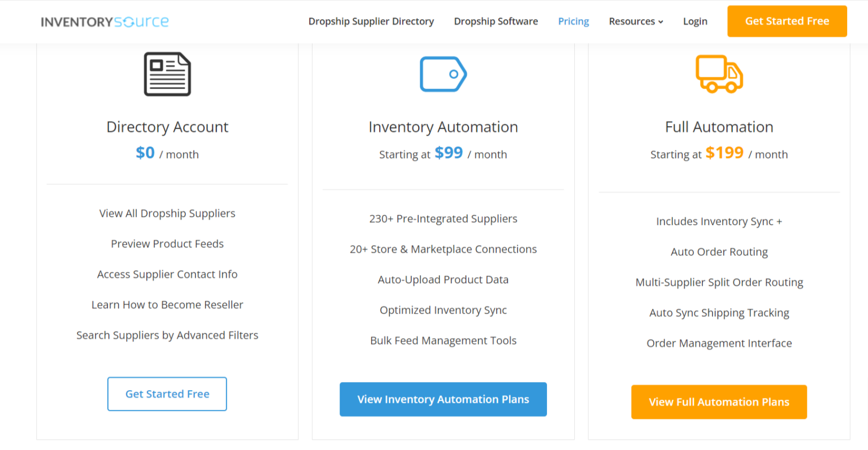The image size is (868, 450).
Task: Expand Resources via its chevron arrow
Action: pyautogui.click(x=661, y=22)
